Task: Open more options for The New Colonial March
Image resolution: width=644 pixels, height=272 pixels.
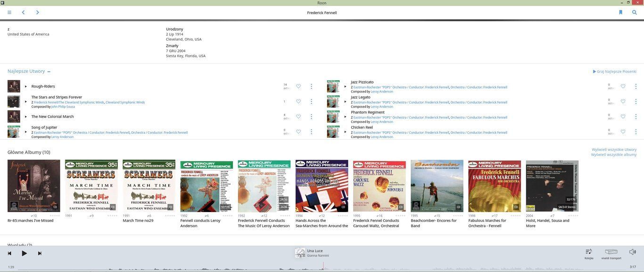Action: pos(311,117)
